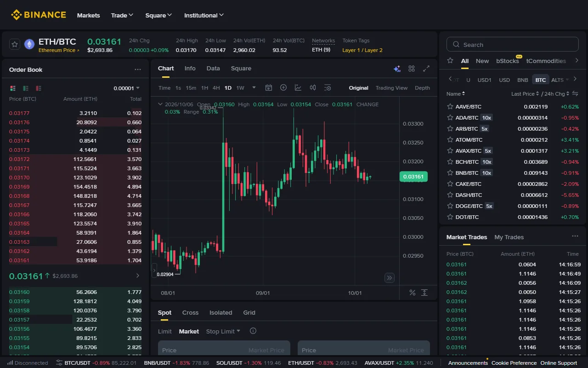This screenshot has width=588, height=368.
Task: Sort the pair list by Name
Action: click(456, 93)
